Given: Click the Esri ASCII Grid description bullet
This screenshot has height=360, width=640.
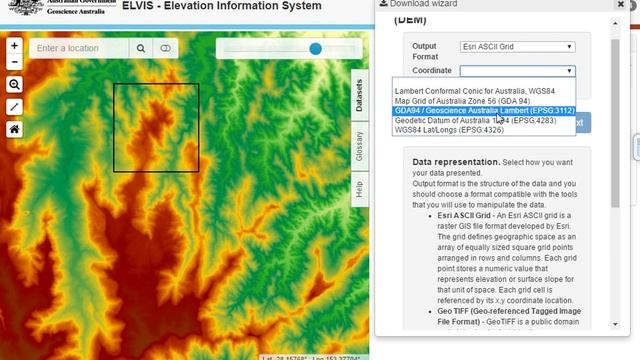Looking at the screenshot, I should click(507, 258).
